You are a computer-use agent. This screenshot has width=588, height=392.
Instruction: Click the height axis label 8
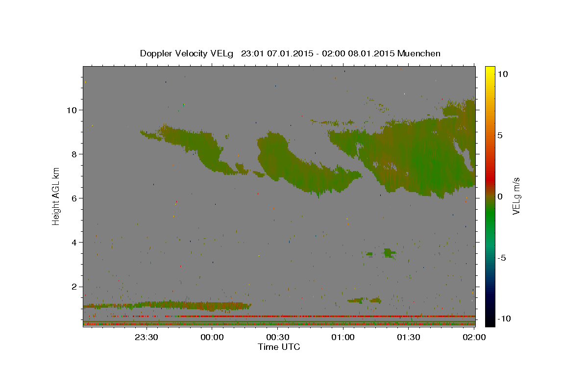74,154
